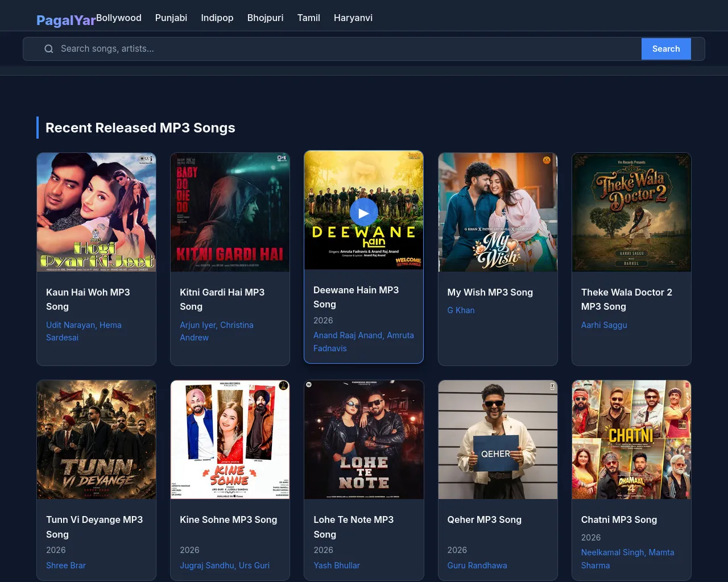Click the PagalYar site logo
The height and width of the screenshot is (582, 728).
tap(66, 20)
